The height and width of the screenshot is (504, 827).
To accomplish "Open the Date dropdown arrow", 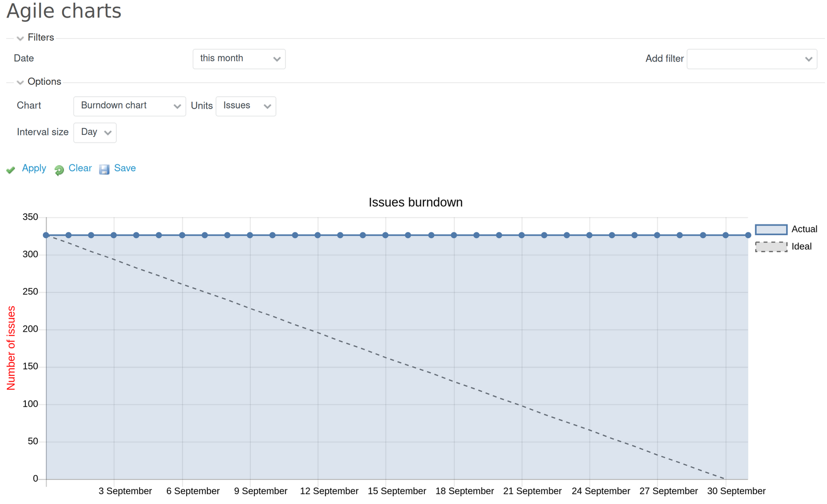I will click(x=277, y=59).
